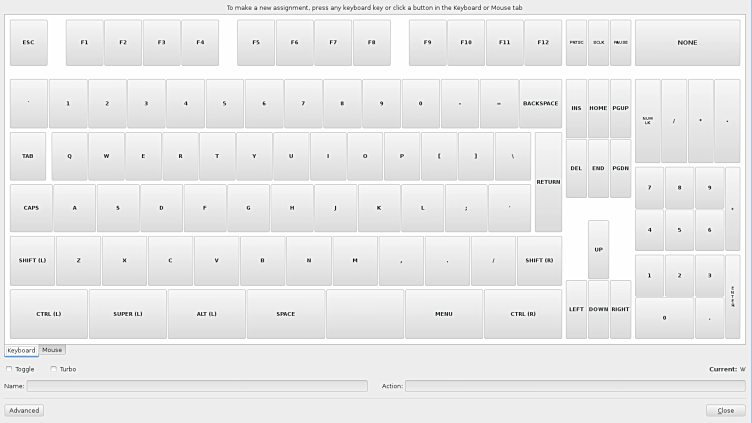Screen dimensions: 752x423
Task: Choose the SHIFT (R) key
Action: 539,260
